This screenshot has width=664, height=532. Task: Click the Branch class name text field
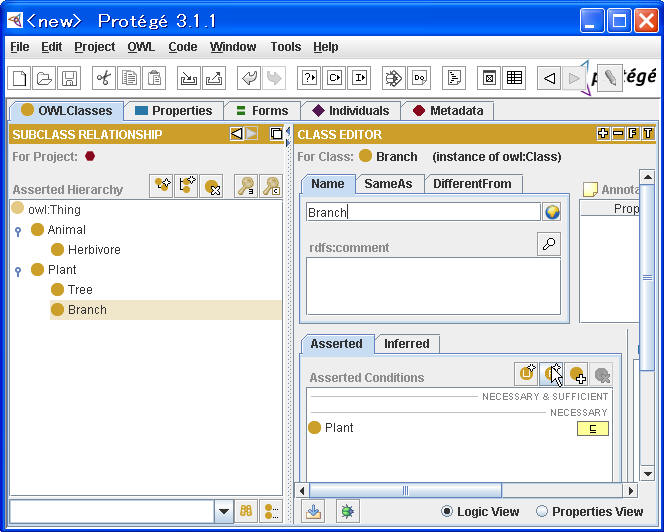(x=422, y=212)
